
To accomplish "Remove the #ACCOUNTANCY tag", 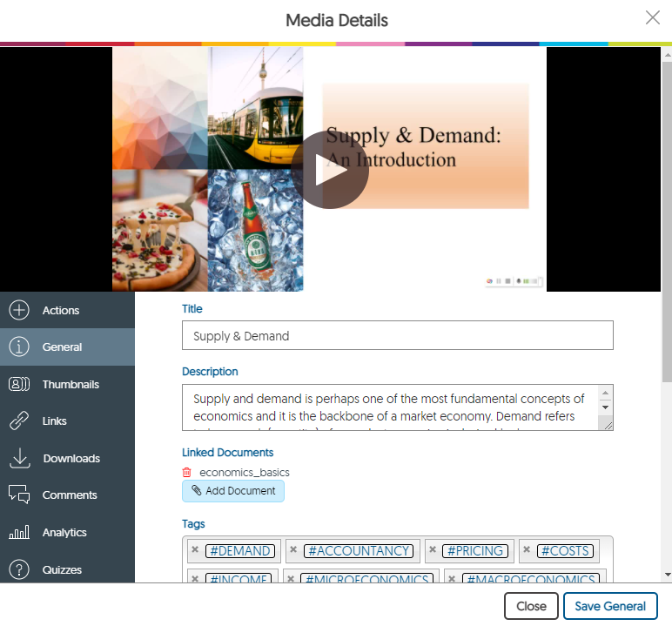I will (x=293, y=549).
